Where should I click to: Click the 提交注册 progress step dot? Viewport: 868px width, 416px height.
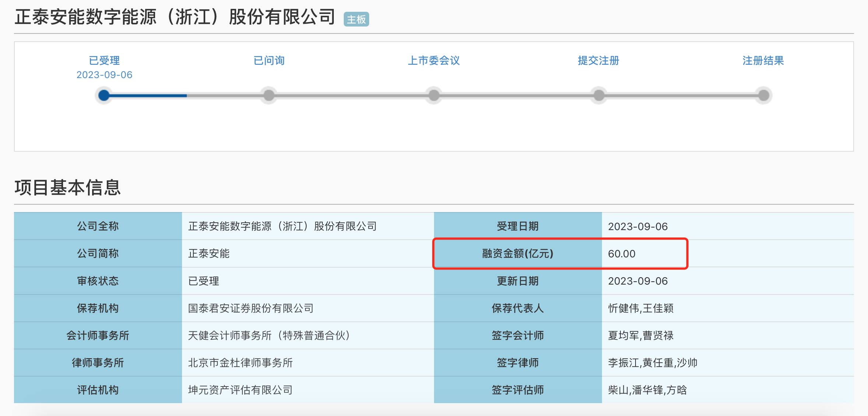tap(599, 95)
